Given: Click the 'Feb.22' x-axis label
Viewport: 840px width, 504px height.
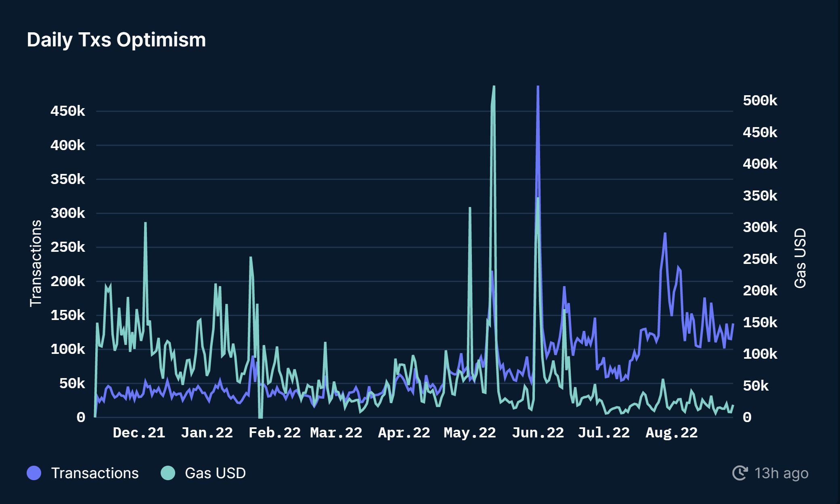Looking at the screenshot, I should click(x=274, y=433).
